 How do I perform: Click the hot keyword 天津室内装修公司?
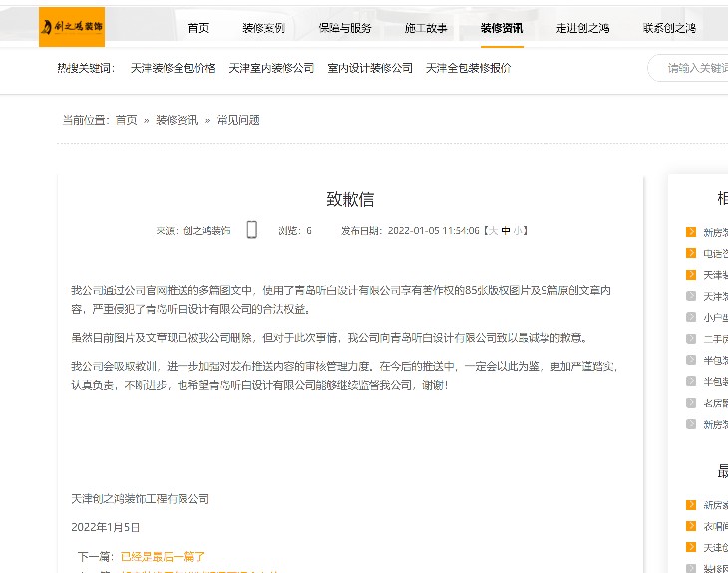[271, 68]
